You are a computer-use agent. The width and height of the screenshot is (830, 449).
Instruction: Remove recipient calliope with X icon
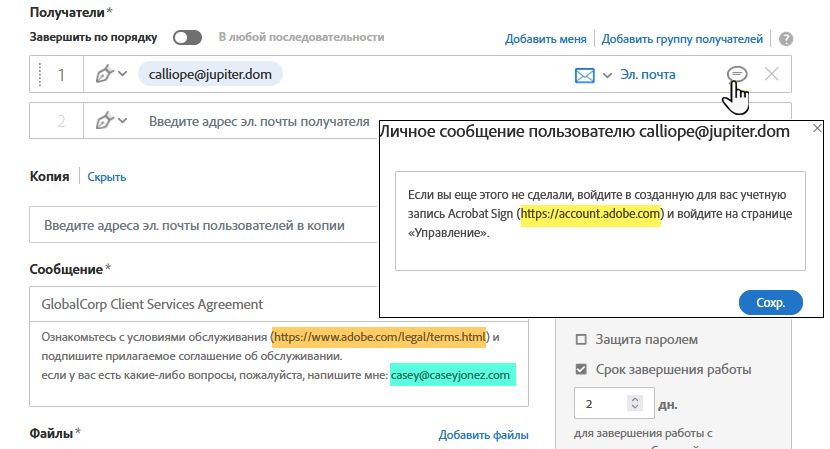772,74
